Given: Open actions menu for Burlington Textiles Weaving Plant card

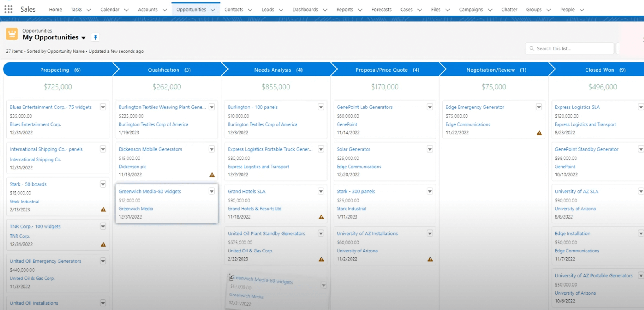Looking at the screenshot, I should [x=212, y=107].
